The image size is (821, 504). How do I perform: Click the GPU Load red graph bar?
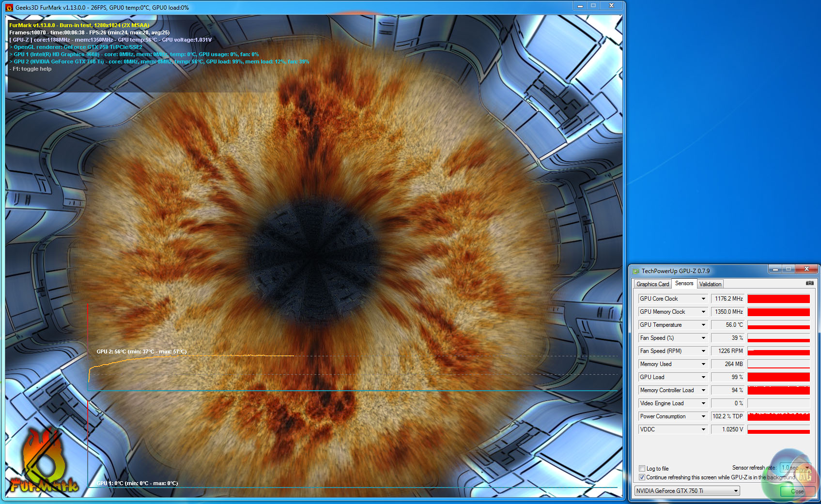778,377
